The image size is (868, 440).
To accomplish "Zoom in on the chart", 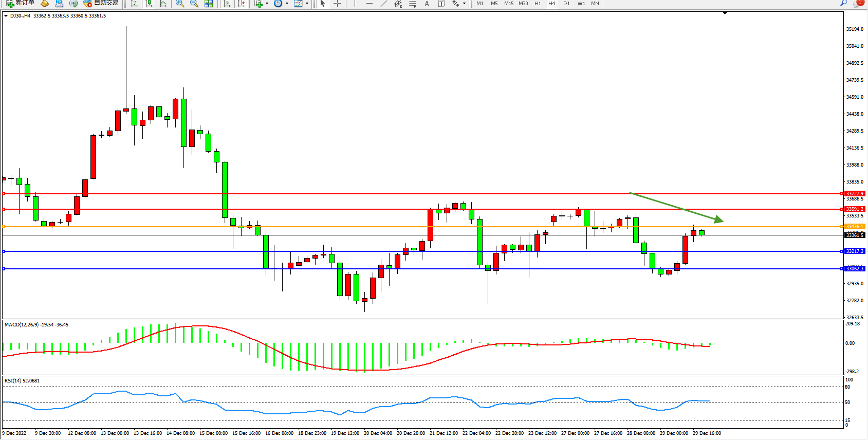I will tap(179, 4).
